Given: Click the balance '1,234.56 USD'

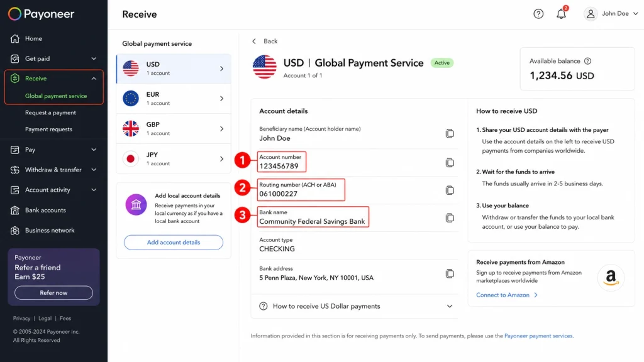Looking at the screenshot, I should click(x=562, y=75).
